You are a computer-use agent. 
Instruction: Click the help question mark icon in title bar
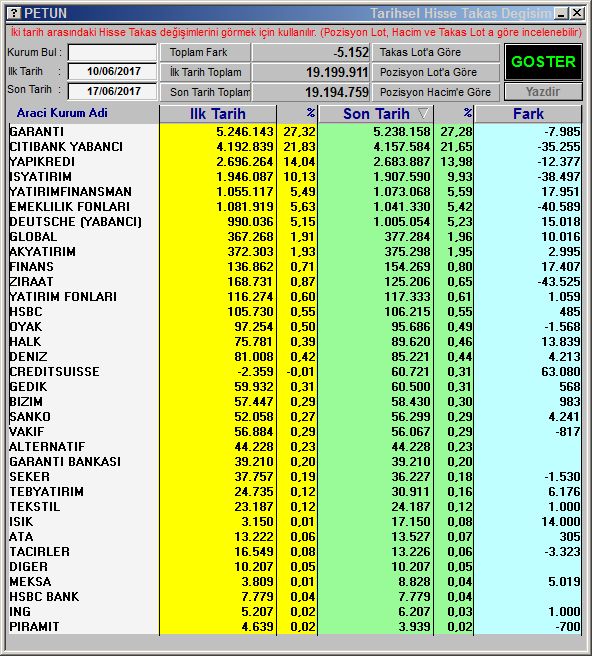click(x=14, y=13)
